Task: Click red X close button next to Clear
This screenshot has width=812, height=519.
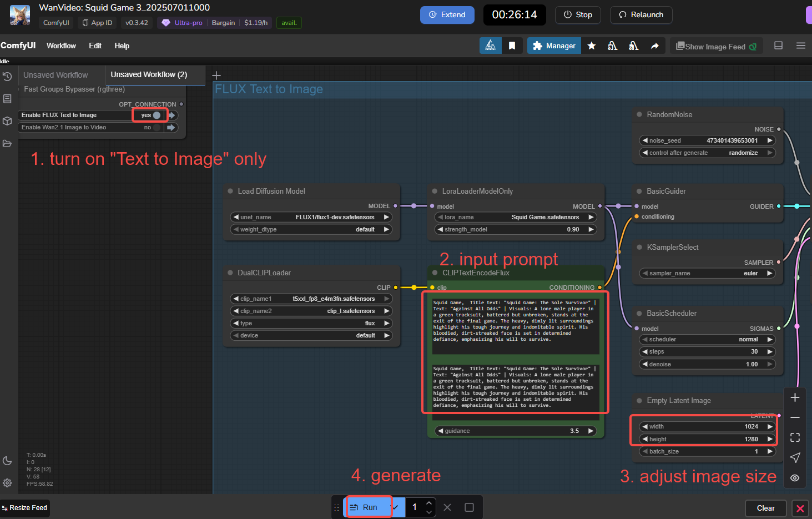Action: click(800, 508)
